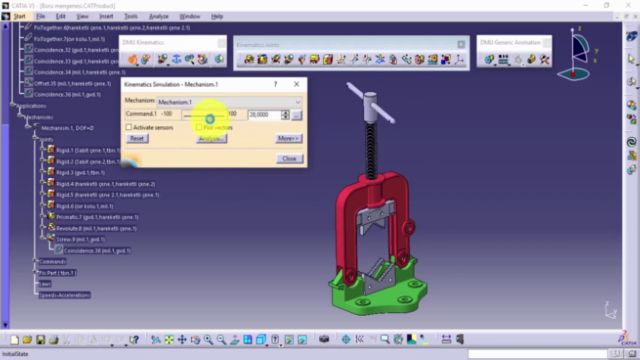Click the ... button beside command value

coord(297,115)
